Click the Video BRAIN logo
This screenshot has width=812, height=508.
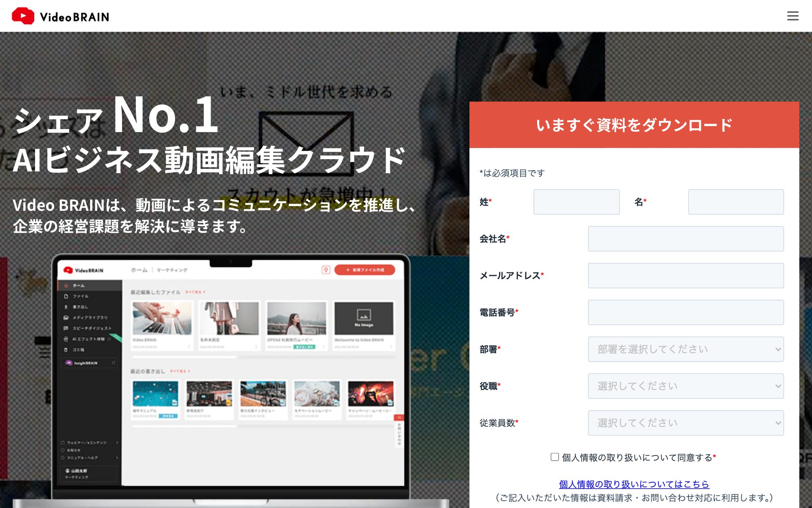pos(60,16)
